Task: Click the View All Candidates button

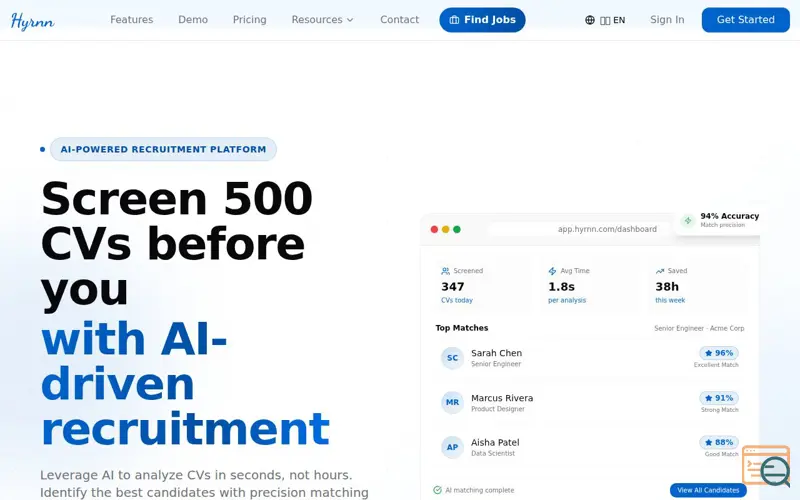Action: (x=708, y=490)
